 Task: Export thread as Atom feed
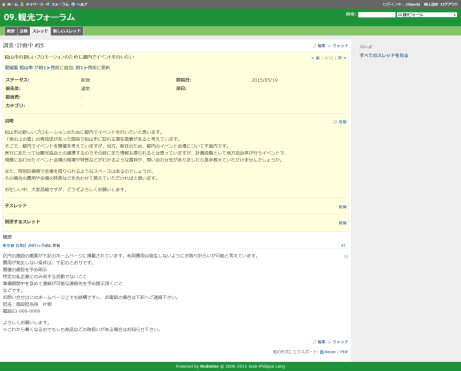[328, 352]
